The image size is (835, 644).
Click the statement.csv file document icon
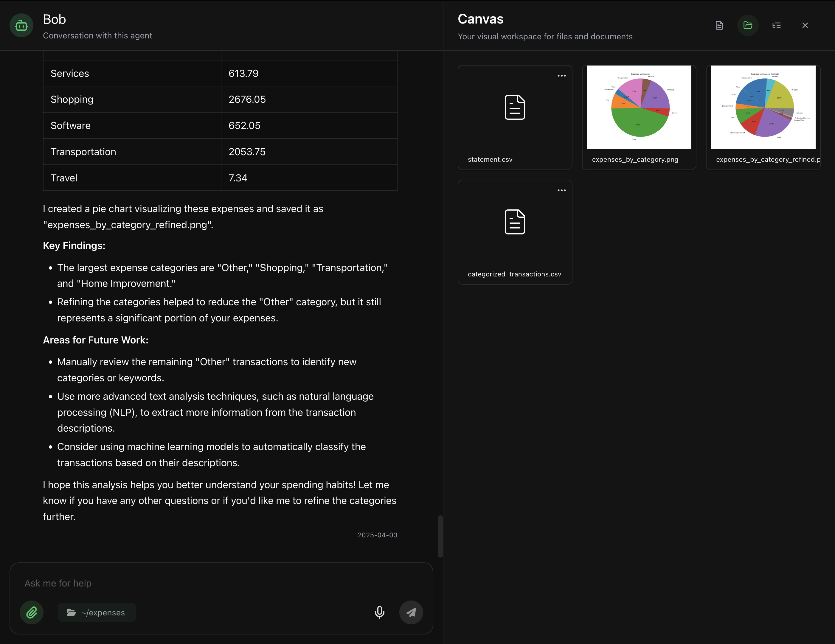(x=515, y=108)
